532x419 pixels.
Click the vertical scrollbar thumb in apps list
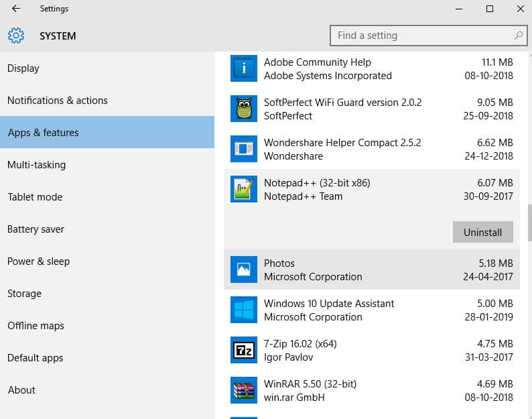pos(529,223)
